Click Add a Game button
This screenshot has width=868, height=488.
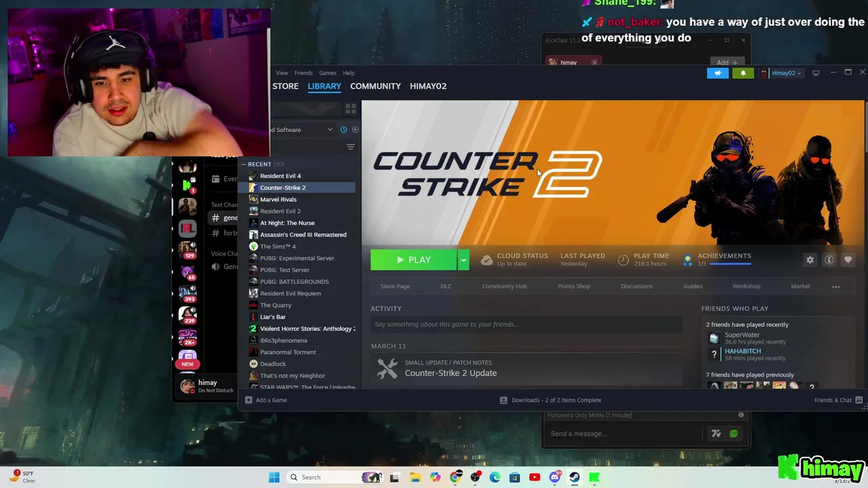click(x=266, y=400)
